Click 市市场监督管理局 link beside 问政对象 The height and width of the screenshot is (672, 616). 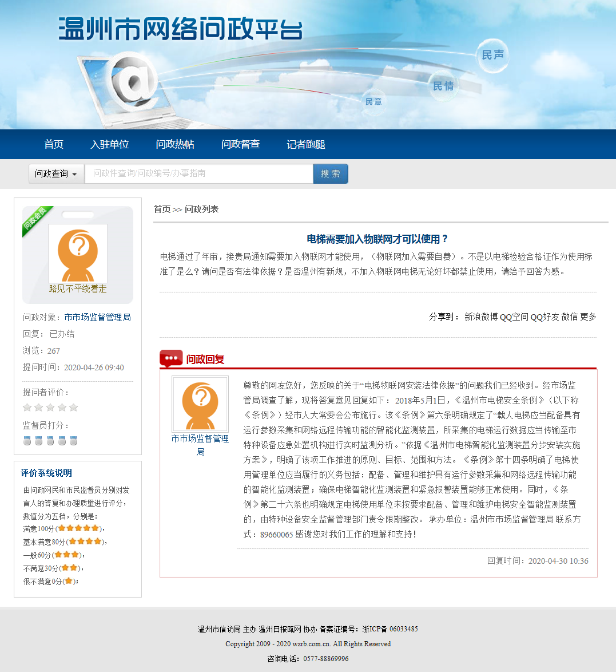[x=97, y=317]
